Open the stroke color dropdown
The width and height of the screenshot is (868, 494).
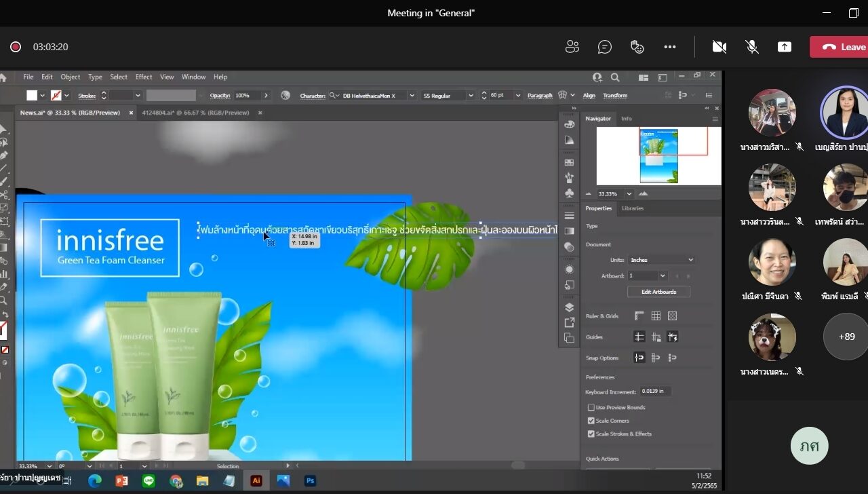[x=66, y=96]
